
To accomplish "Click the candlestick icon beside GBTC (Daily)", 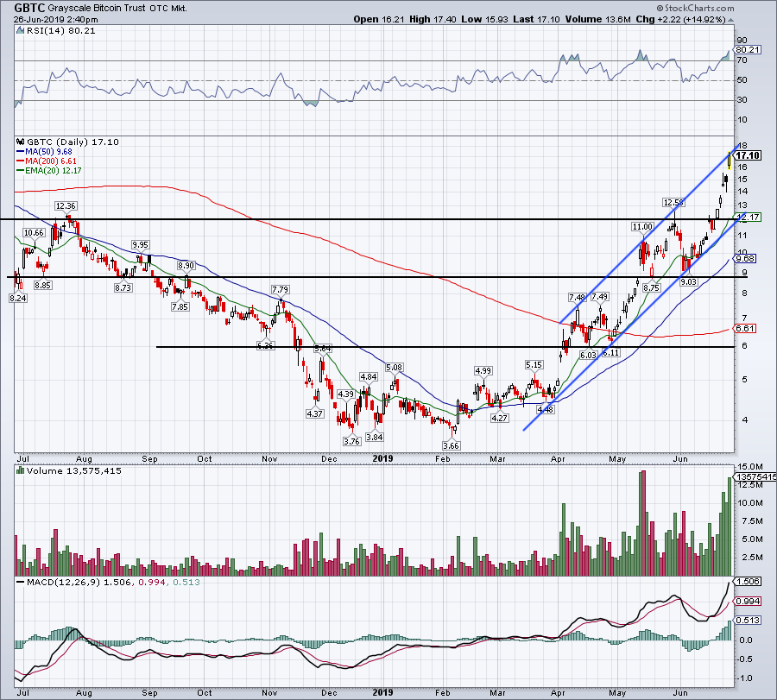I will (21, 142).
